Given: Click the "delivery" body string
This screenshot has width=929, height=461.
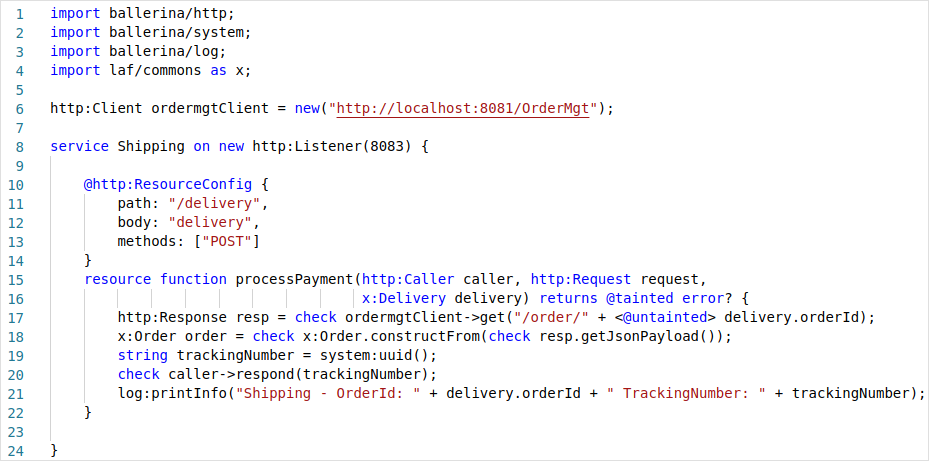Looking at the screenshot, I should (210, 222).
